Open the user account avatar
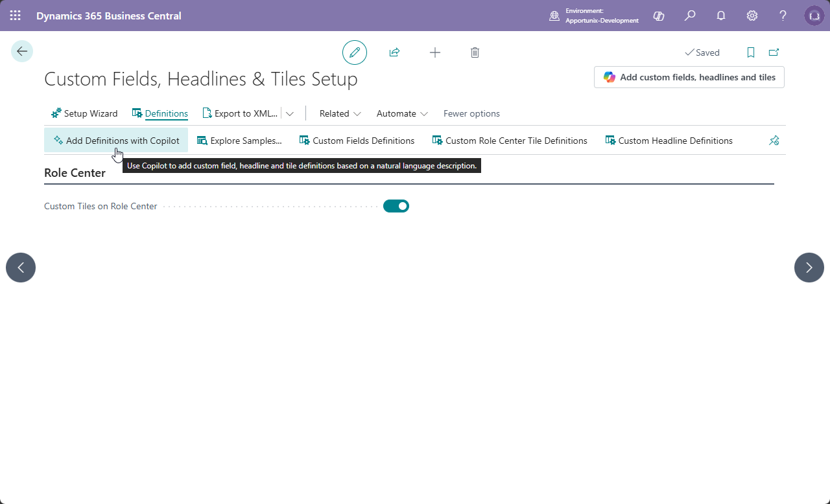Image resolution: width=830 pixels, height=504 pixels. [x=814, y=16]
